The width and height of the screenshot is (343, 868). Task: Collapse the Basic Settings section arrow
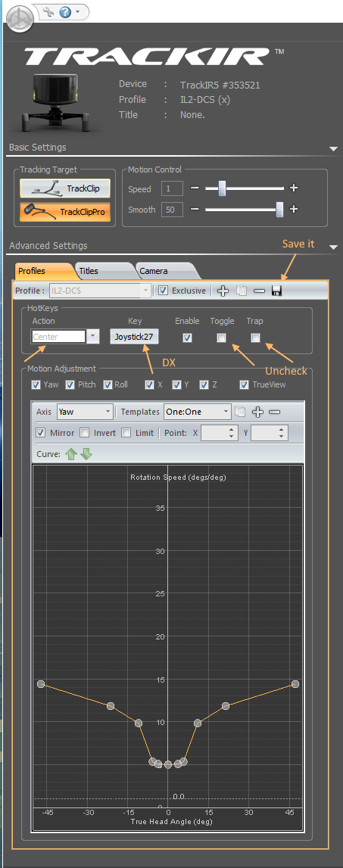[x=333, y=148]
